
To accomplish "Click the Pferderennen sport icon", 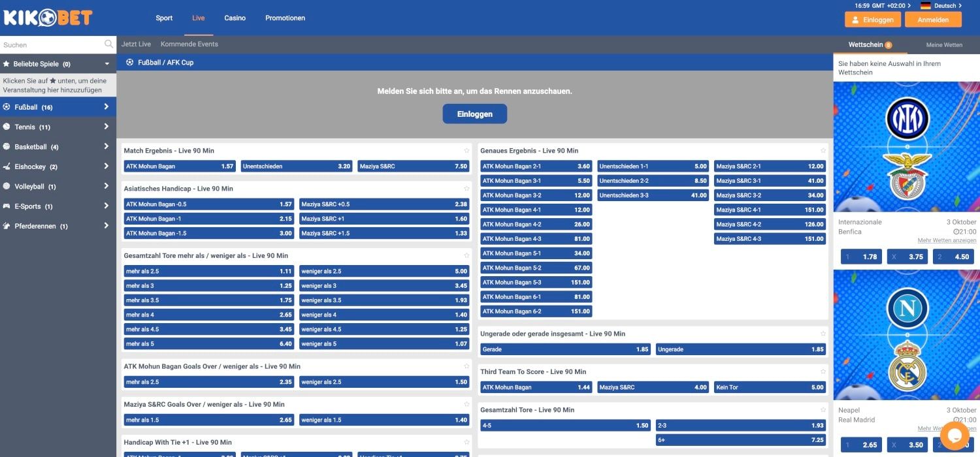I will [x=7, y=226].
